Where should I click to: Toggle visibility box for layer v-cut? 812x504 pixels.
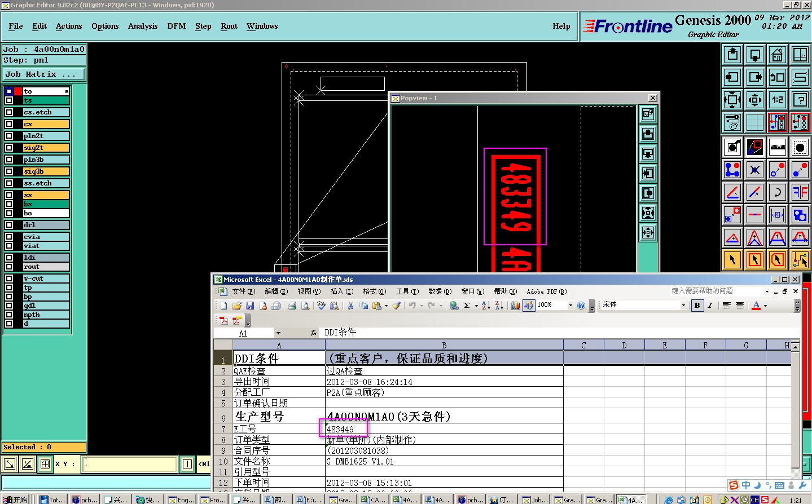click(x=9, y=278)
